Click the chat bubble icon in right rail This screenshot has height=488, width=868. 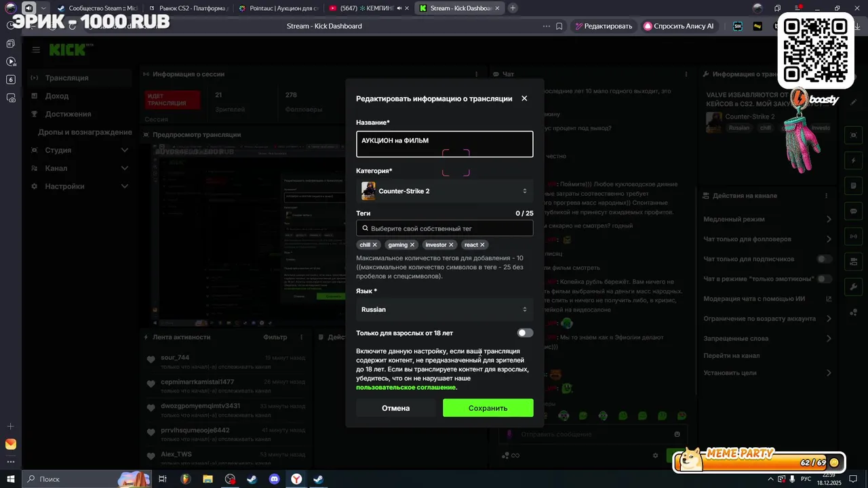853,211
